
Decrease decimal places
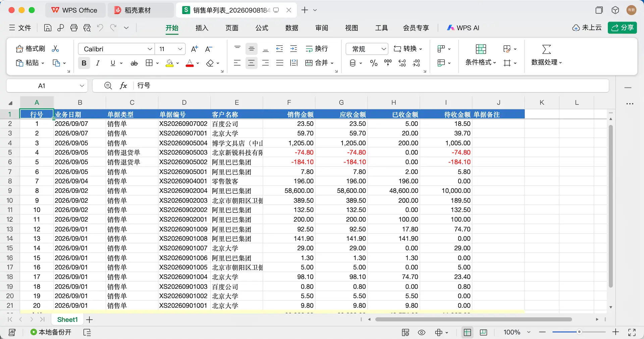point(416,63)
